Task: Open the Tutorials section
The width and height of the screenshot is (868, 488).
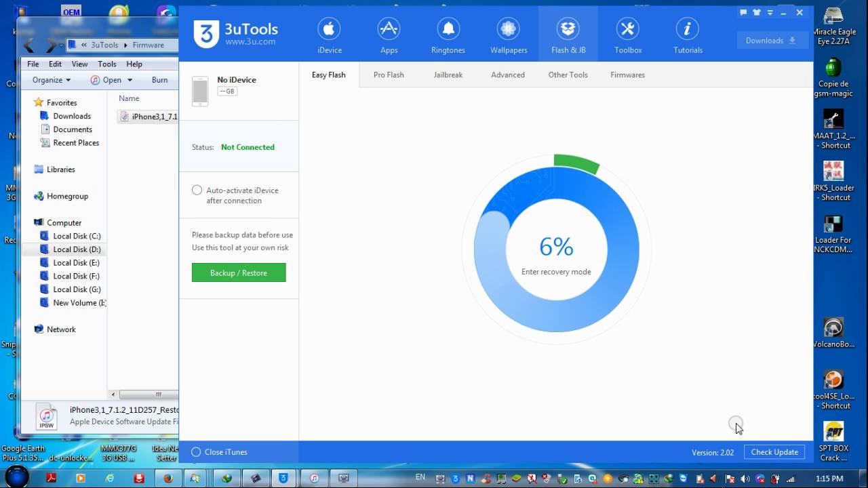Action: (x=688, y=35)
